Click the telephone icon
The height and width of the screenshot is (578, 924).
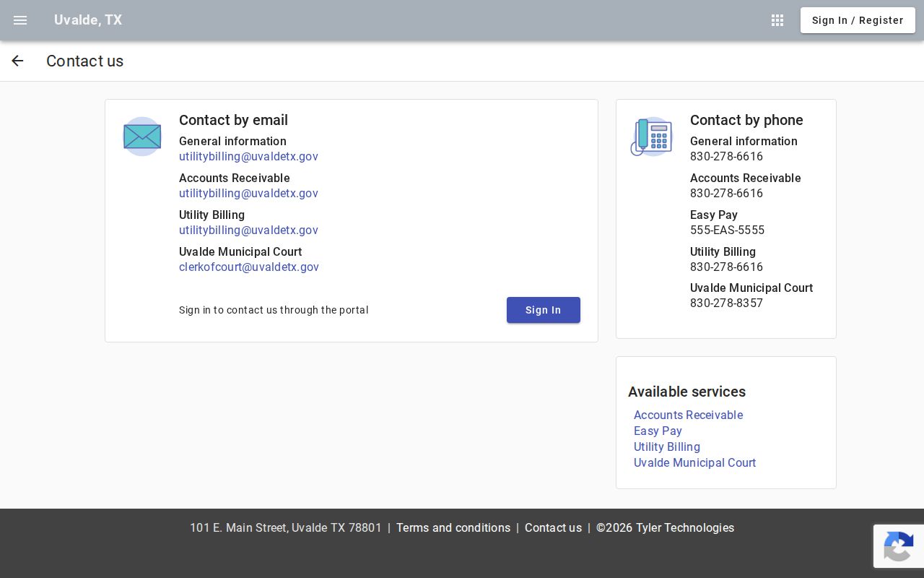click(651, 137)
